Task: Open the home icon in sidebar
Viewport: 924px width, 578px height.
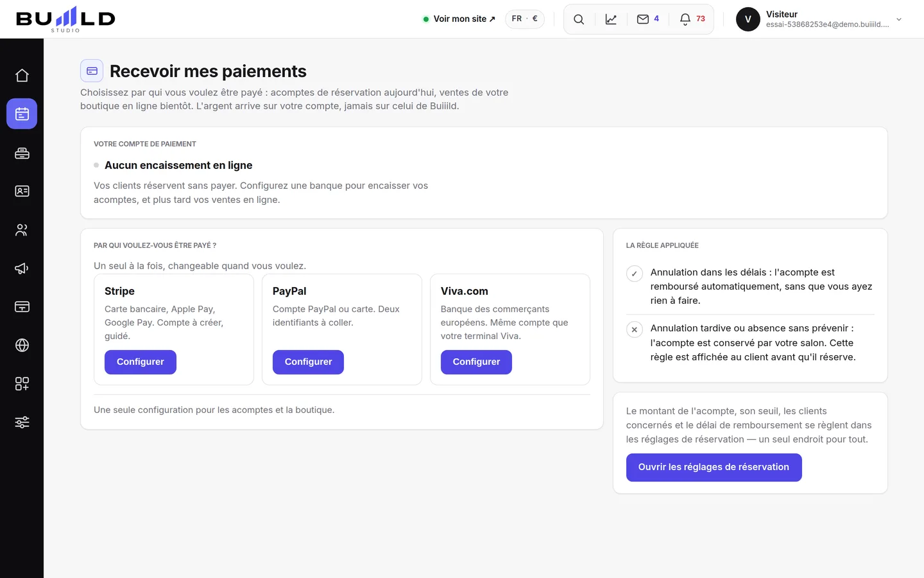Action: click(x=22, y=75)
